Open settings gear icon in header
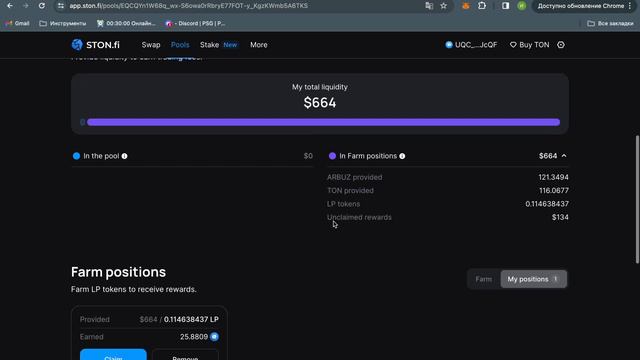Viewport: 640px width, 360px height. (x=561, y=45)
